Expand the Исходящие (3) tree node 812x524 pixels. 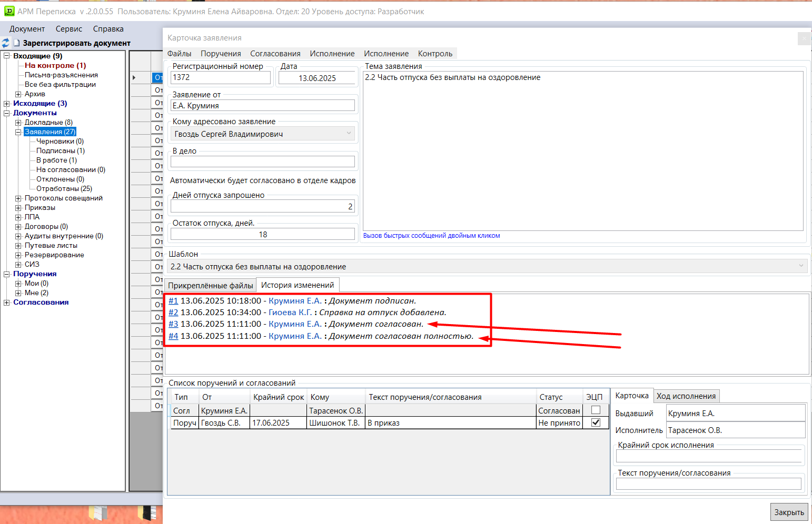pos(7,104)
